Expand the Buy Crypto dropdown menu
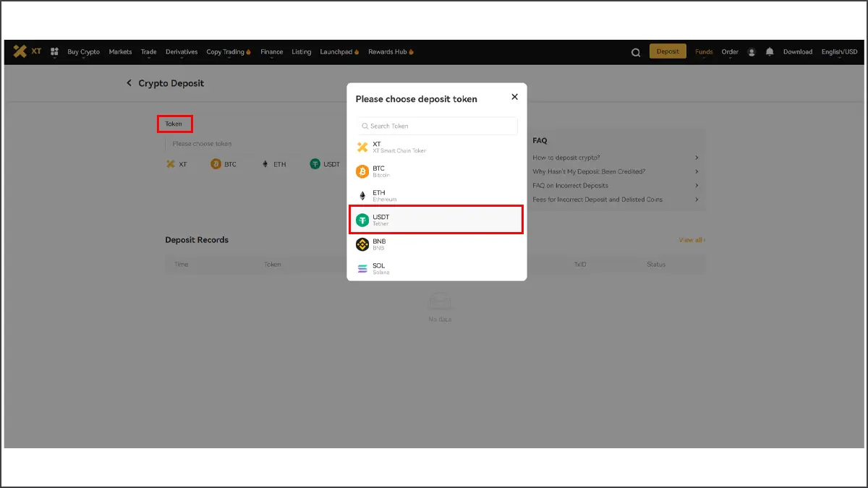The width and height of the screenshot is (868, 488). [83, 52]
